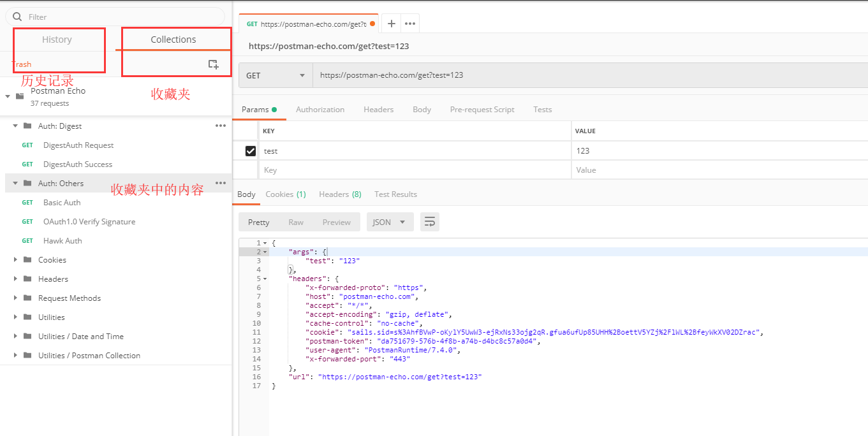The image size is (868, 436).
Task: Fold the args block at line 2
Action: pyautogui.click(x=265, y=252)
